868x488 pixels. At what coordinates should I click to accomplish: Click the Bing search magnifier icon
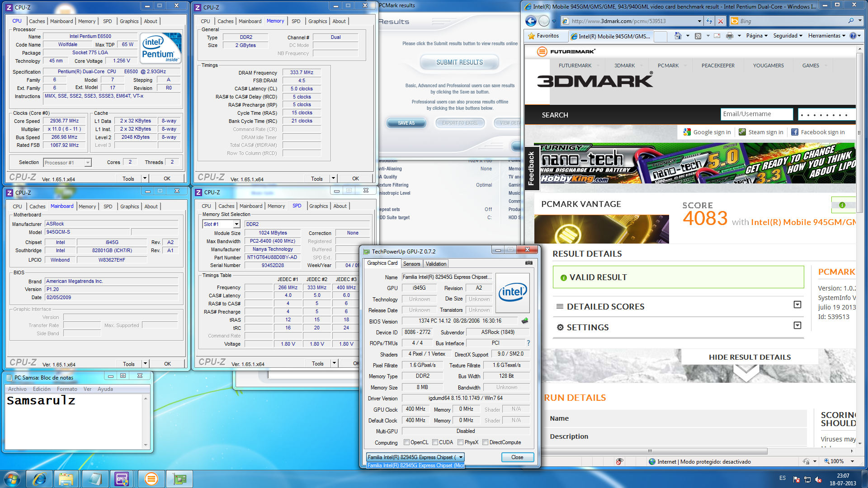(851, 21)
